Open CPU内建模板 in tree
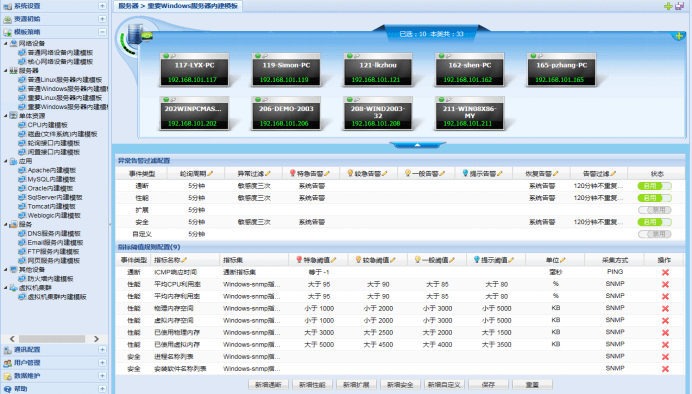Viewport: 692px width, 394px height. (x=48, y=125)
